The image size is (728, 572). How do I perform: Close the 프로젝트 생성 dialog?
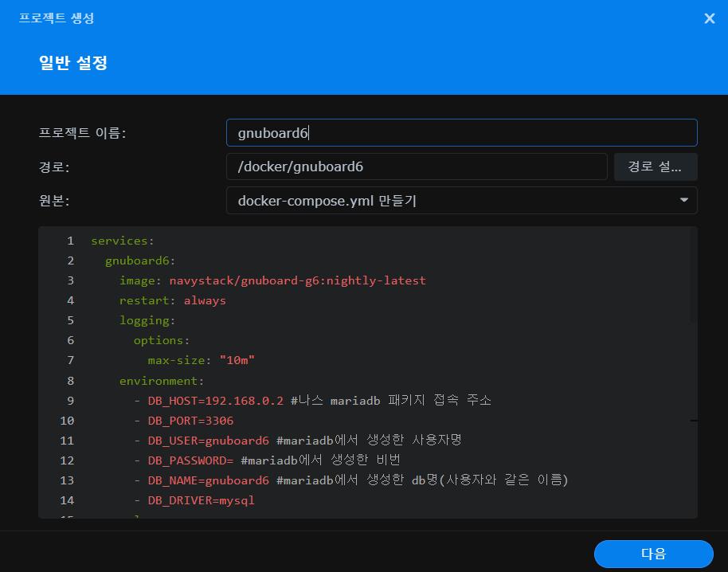point(709,18)
